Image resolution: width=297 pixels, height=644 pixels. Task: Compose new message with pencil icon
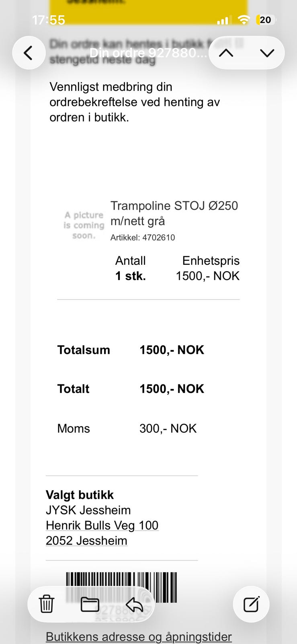click(x=251, y=604)
